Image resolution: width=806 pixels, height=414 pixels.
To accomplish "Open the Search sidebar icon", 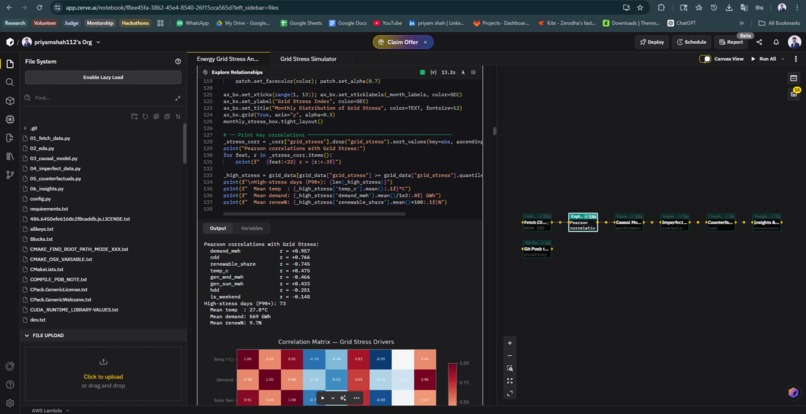I will (10, 82).
